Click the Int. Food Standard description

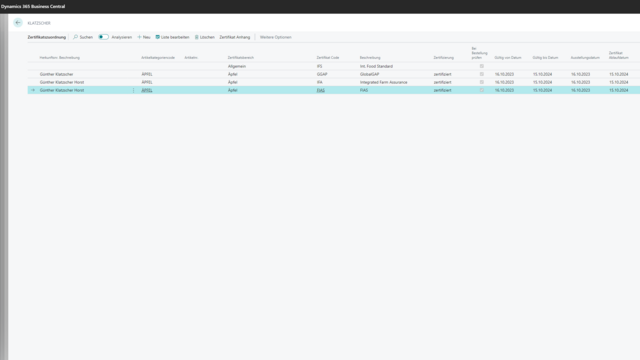pyautogui.click(x=376, y=66)
